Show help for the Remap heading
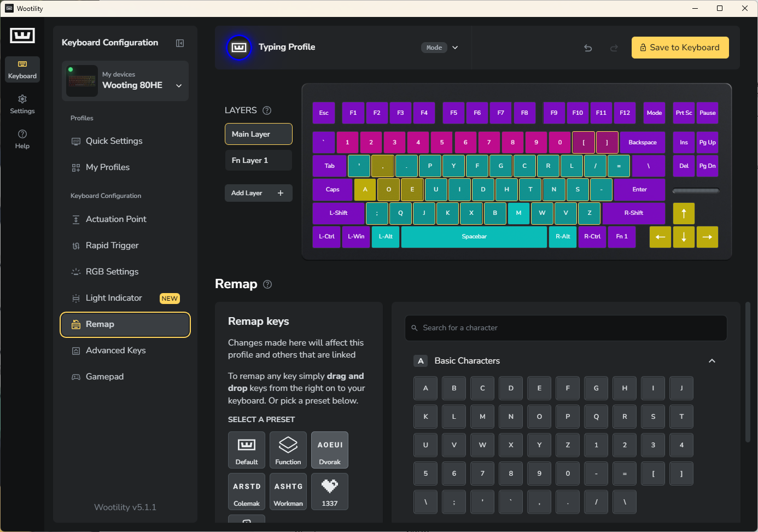 pyautogui.click(x=267, y=284)
